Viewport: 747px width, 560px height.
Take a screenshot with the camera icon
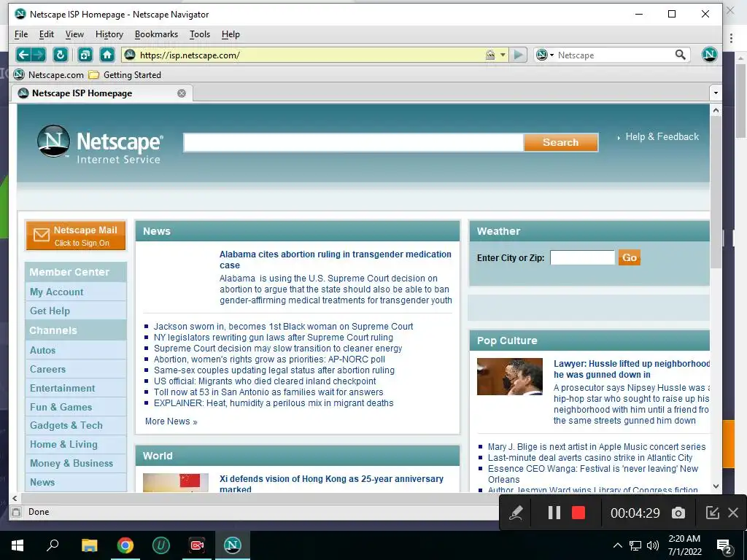[x=678, y=513]
